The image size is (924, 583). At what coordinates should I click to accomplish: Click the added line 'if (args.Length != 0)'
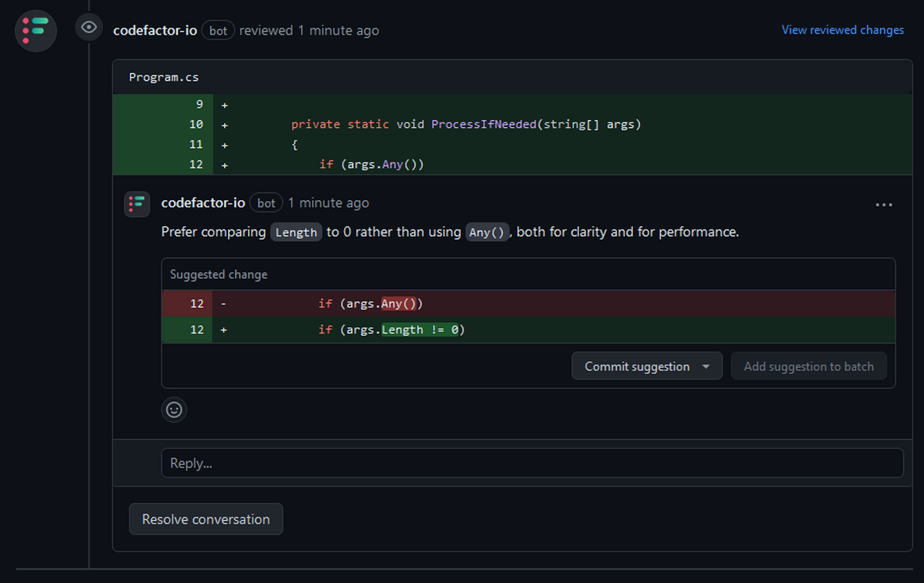pos(527,330)
